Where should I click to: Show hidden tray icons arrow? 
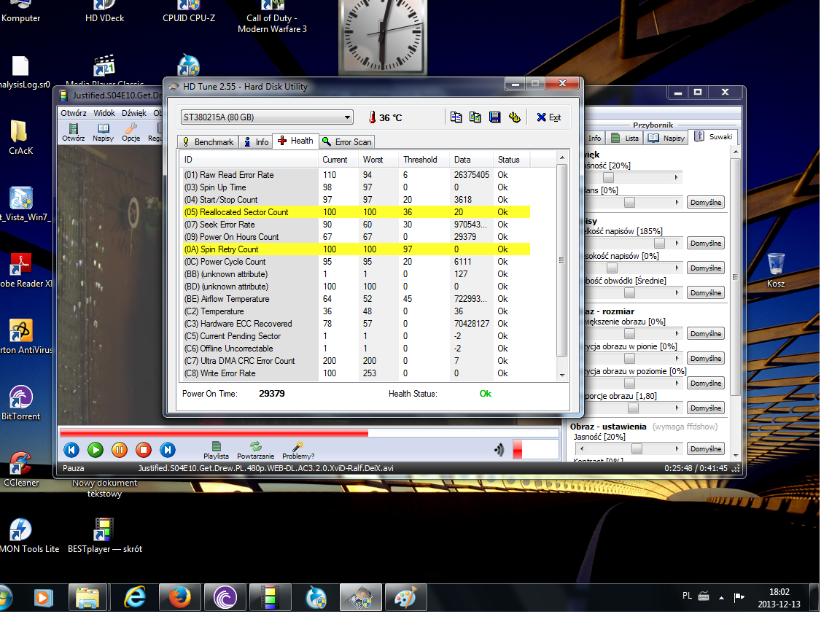(x=721, y=597)
